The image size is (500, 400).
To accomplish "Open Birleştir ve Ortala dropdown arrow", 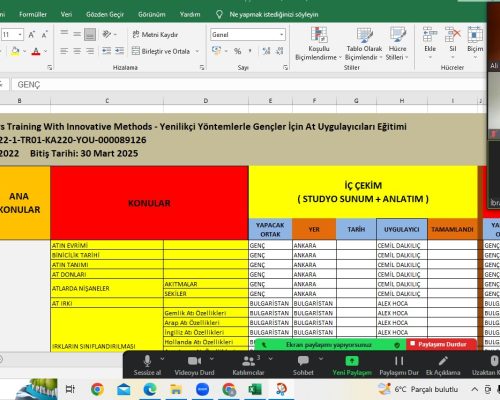I will pos(197,51).
